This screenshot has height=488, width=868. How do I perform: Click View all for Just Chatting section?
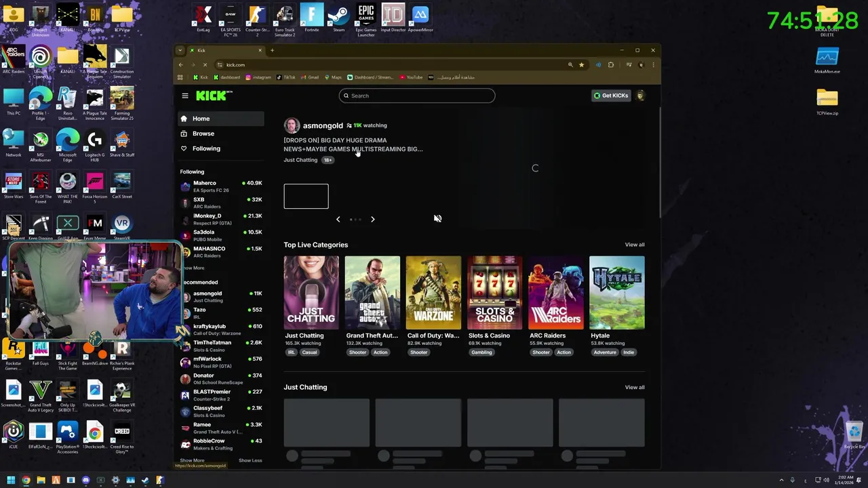point(635,388)
